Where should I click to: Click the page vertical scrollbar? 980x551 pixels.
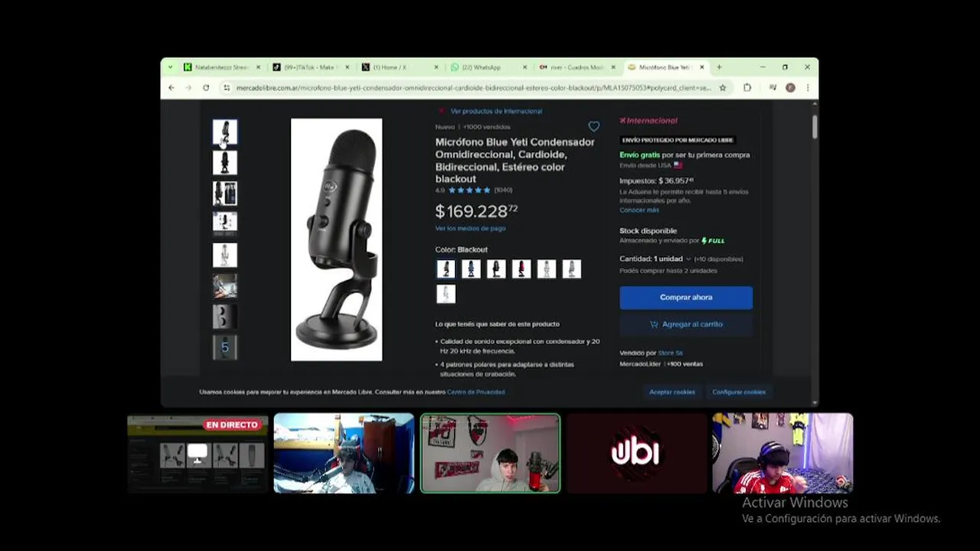pos(815,127)
